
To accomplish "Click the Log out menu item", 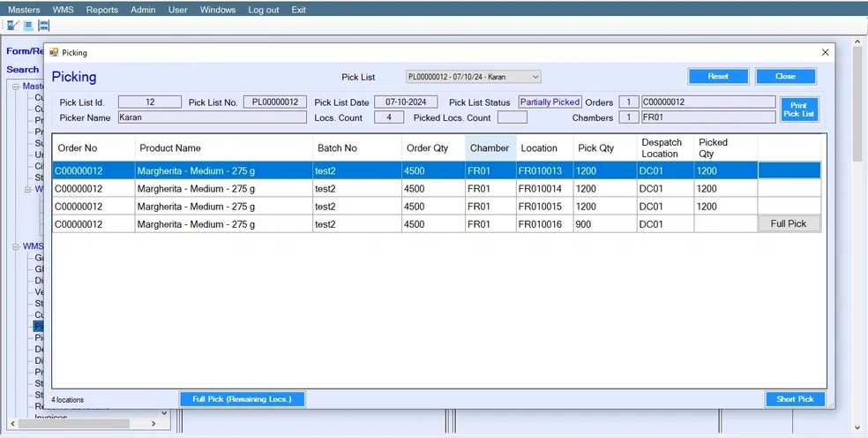I will coord(264,10).
